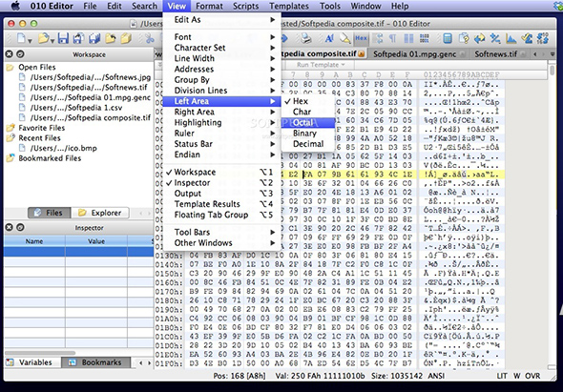
Task: Click the Save All toolbar icon
Action: pyautogui.click(x=94, y=38)
